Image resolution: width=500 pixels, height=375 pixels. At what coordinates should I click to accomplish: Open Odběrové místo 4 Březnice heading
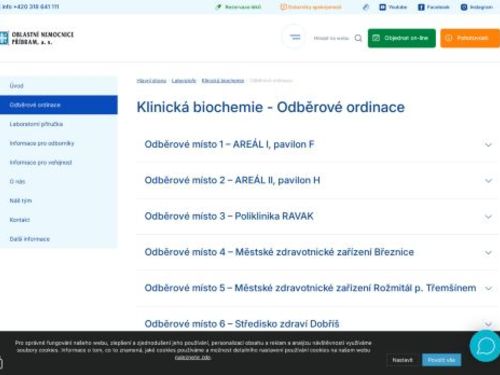[279, 252]
